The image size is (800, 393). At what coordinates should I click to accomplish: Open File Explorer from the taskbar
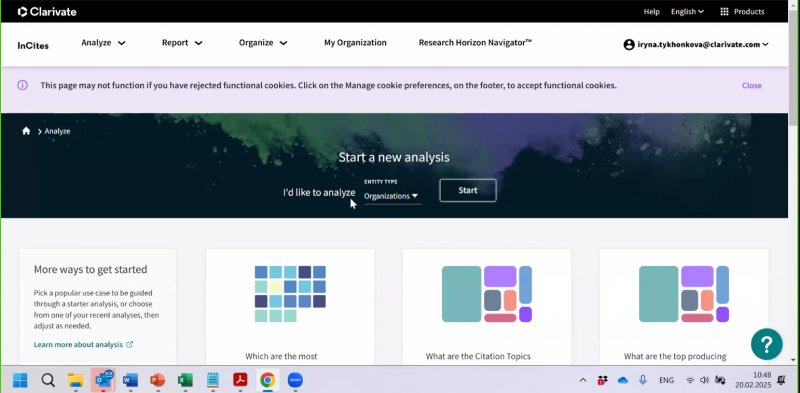pyautogui.click(x=76, y=380)
